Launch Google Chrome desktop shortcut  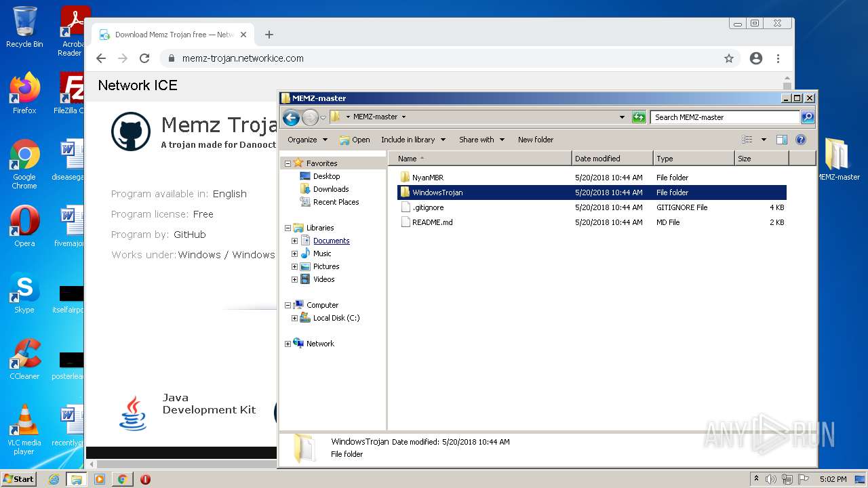24,164
